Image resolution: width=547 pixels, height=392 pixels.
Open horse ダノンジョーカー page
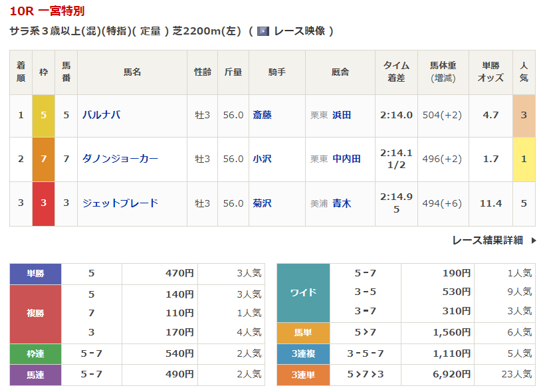click(120, 159)
